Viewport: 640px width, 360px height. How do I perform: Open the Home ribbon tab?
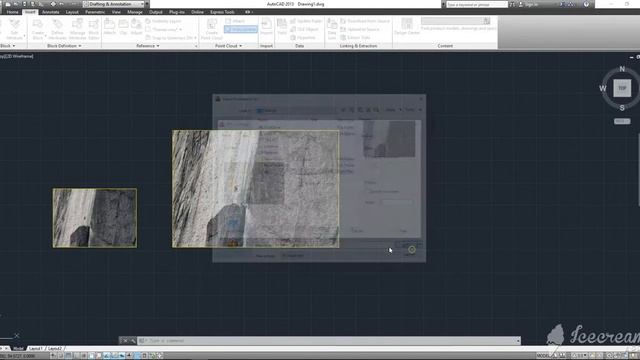coord(12,12)
